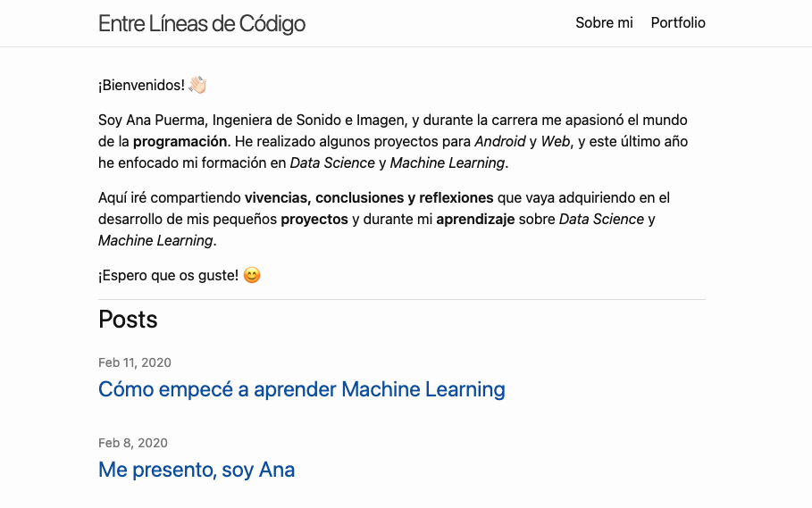
Task: Click bold text vivencias, conclusiones y reflexiones
Action: pos(369,197)
